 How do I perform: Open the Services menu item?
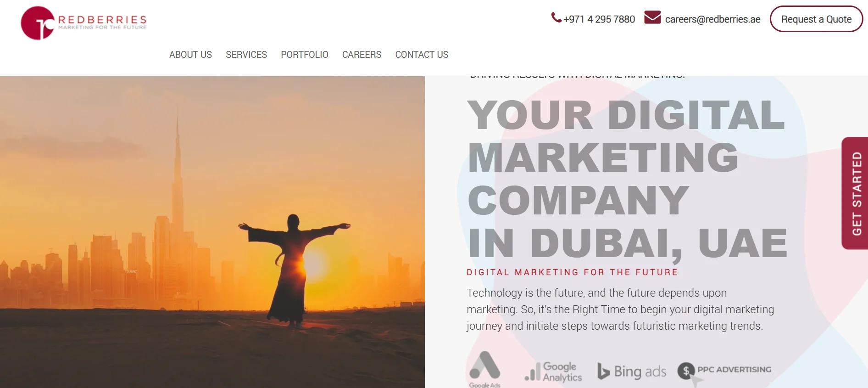246,55
